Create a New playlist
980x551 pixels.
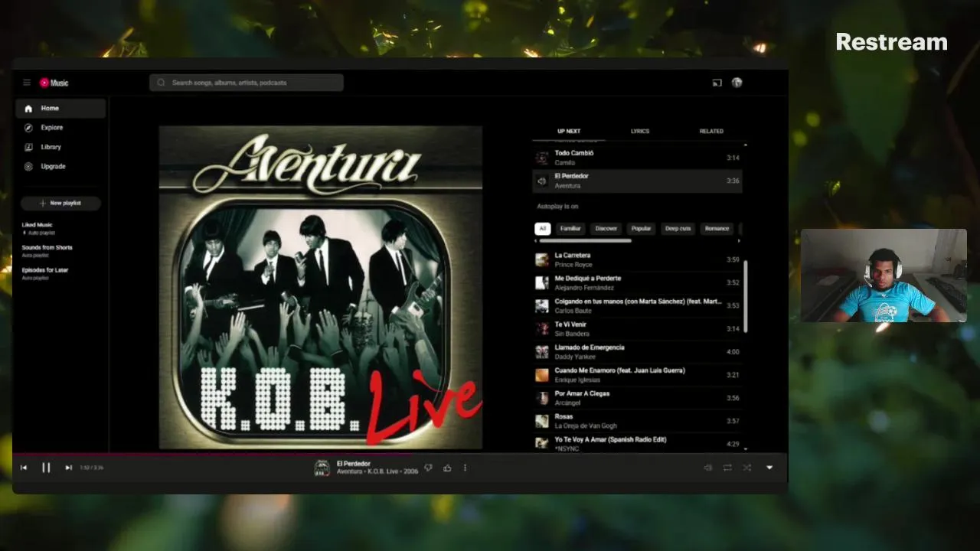point(60,203)
